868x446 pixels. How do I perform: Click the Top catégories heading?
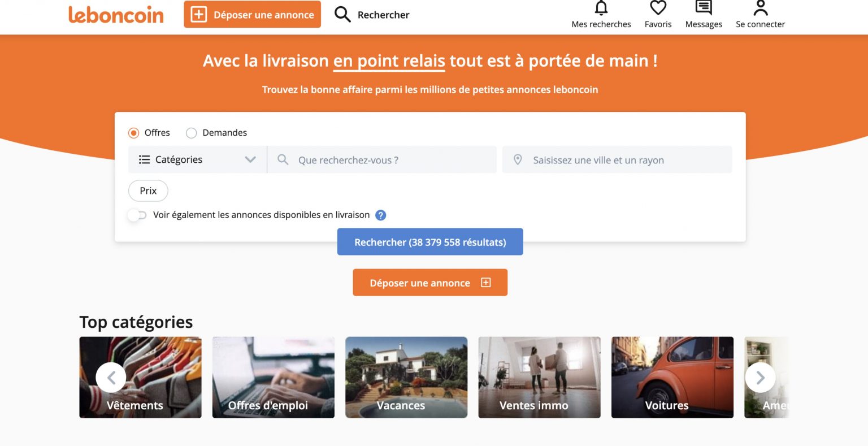[136, 322]
